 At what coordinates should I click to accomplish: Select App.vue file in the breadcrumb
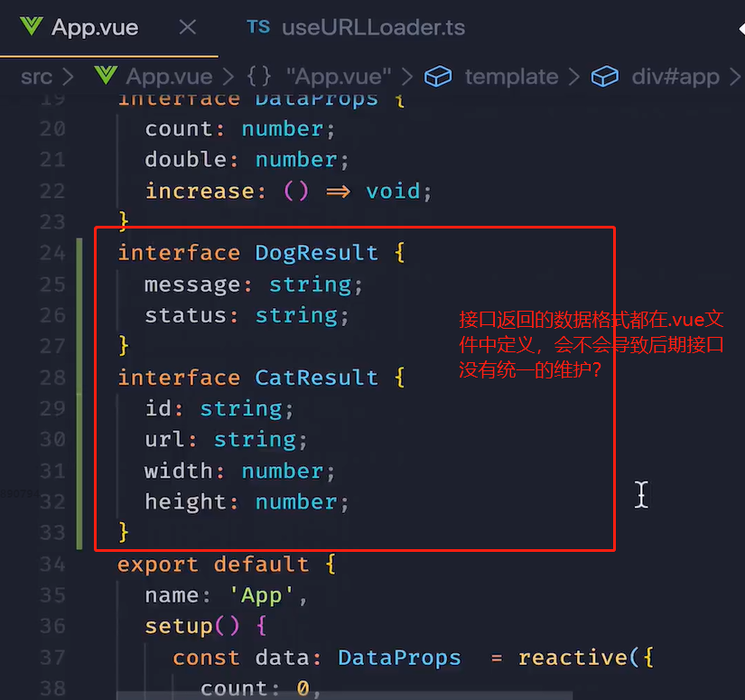(169, 77)
